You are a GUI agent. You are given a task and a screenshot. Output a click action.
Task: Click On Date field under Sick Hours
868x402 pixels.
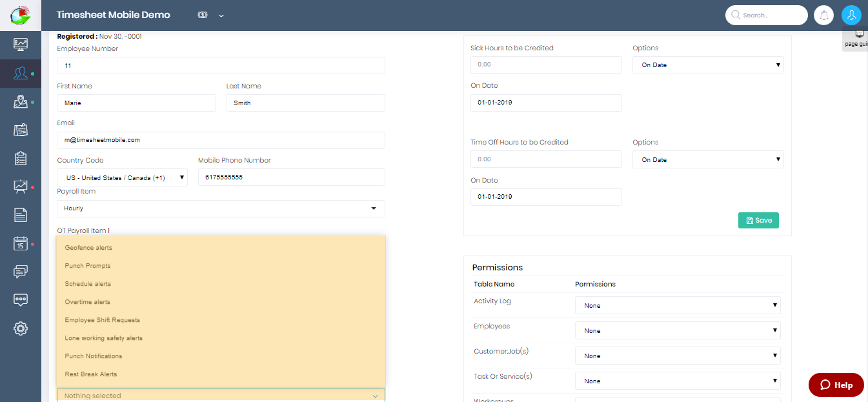546,103
